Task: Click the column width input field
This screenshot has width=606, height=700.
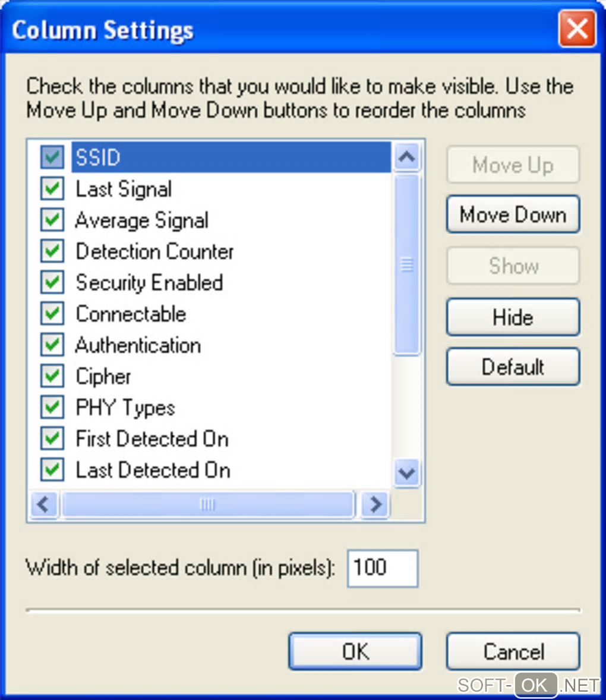Action: [383, 568]
